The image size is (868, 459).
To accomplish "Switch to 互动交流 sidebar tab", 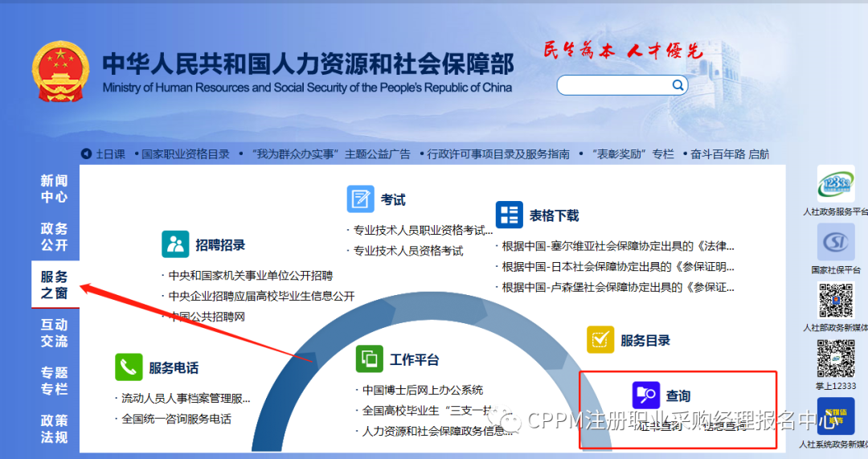I will [55, 333].
